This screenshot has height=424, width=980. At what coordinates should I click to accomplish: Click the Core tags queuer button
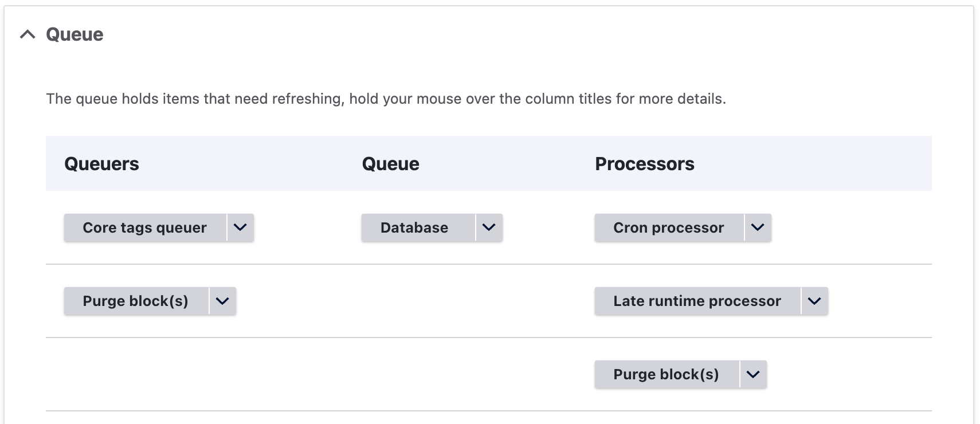click(145, 227)
